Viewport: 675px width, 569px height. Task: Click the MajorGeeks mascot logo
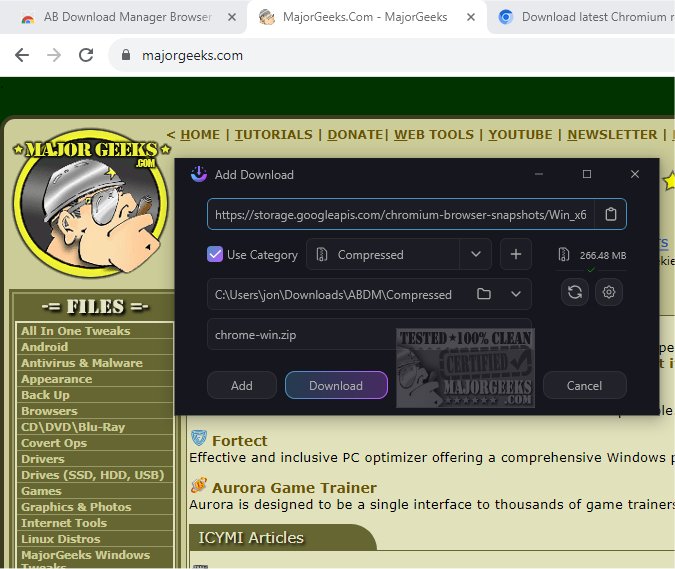pos(91,204)
